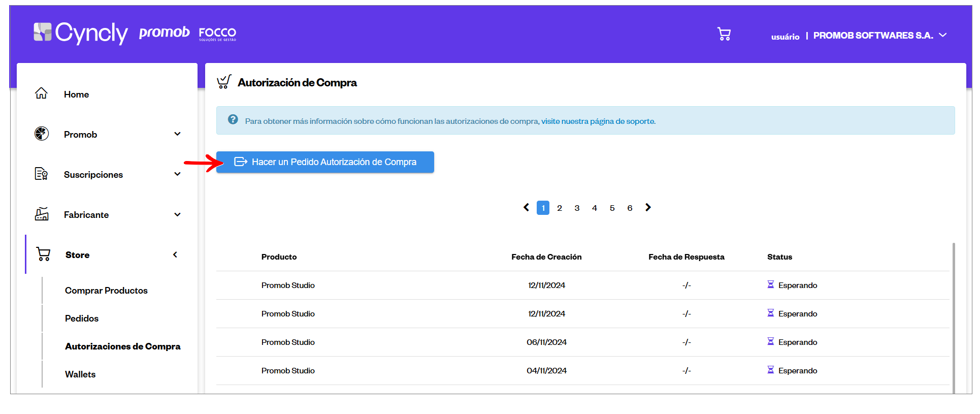Expand the Fabricante menu chevron

[x=177, y=214]
